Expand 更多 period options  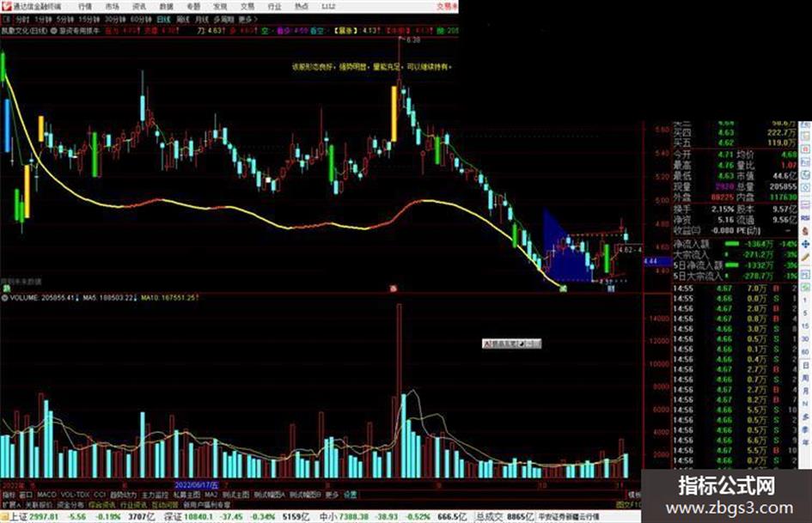(247, 20)
